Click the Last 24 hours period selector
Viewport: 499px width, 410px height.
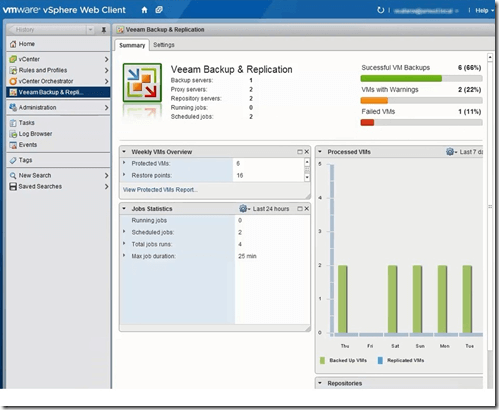[x=271, y=209]
